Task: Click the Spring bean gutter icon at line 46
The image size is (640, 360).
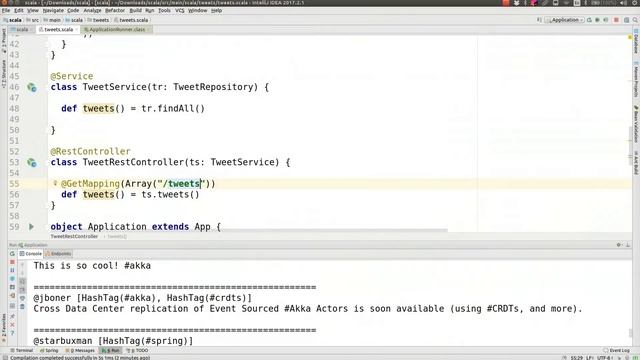Action: [32, 87]
